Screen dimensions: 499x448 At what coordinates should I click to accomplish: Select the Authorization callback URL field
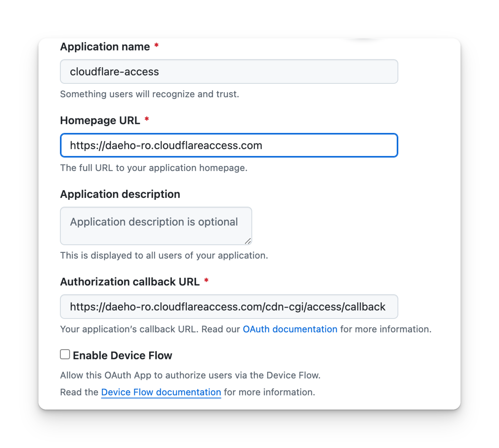coord(229,307)
